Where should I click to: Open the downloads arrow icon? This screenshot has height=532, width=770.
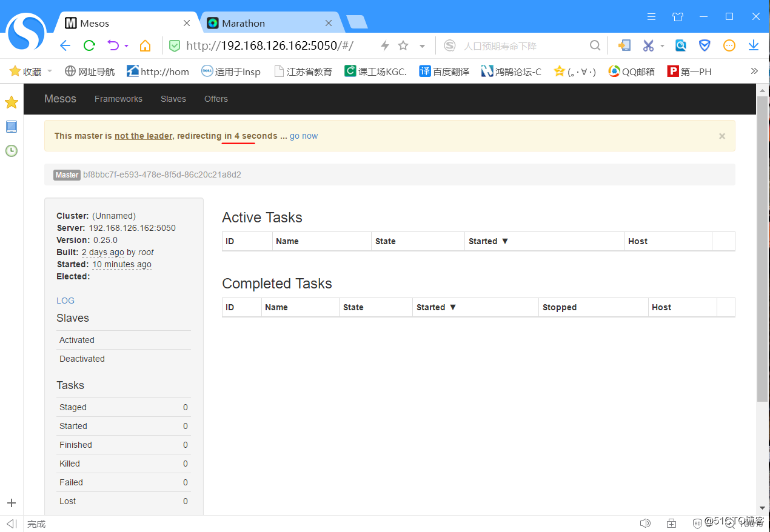tap(754, 45)
